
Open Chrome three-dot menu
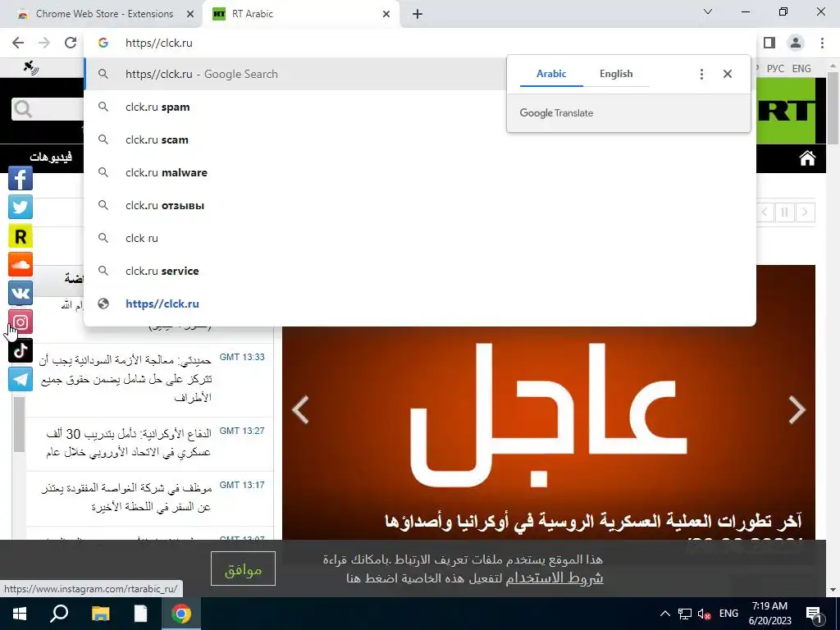pos(822,43)
